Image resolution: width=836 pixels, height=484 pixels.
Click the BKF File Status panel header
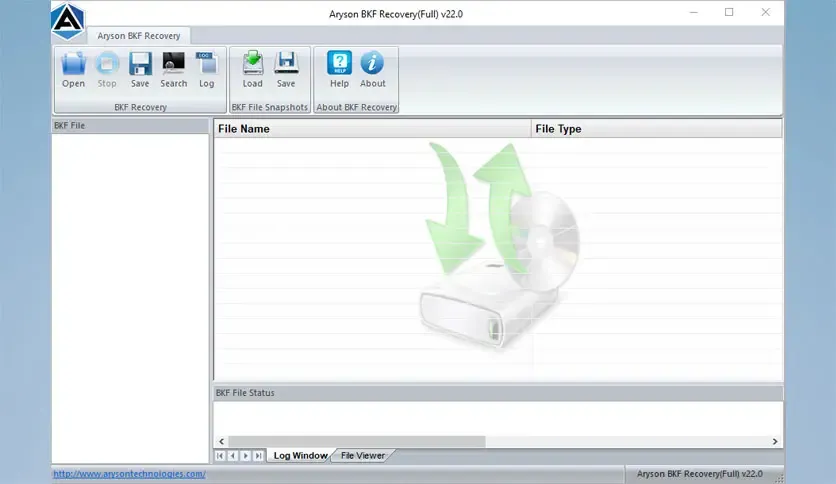pos(498,393)
